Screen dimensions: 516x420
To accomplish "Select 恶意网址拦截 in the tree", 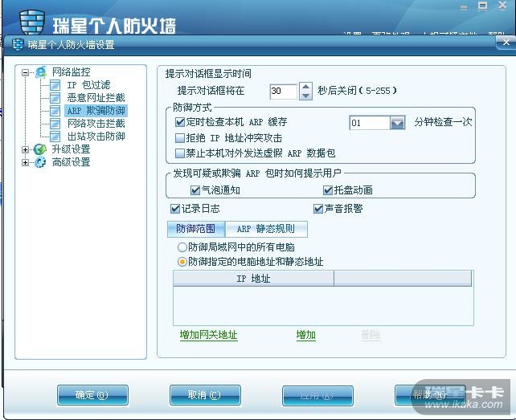I will click(96, 98).
